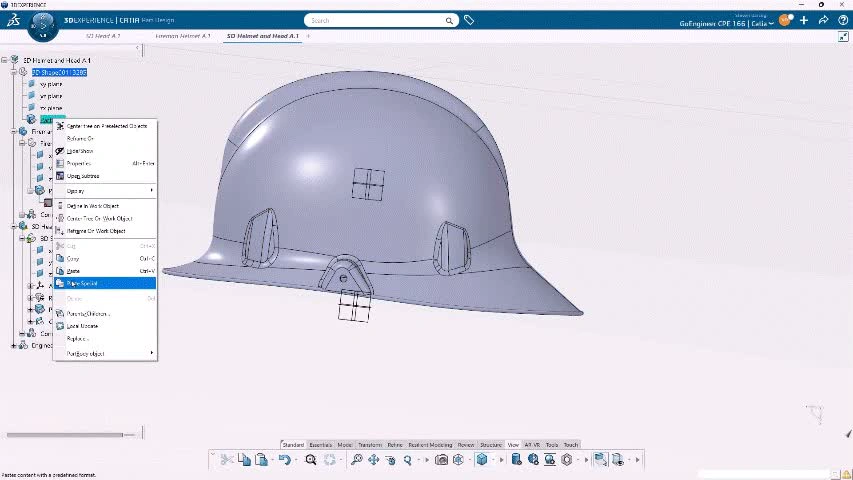Choose Center tree on Preselected Objects
The image size is (853, 480).
point(106,126)
